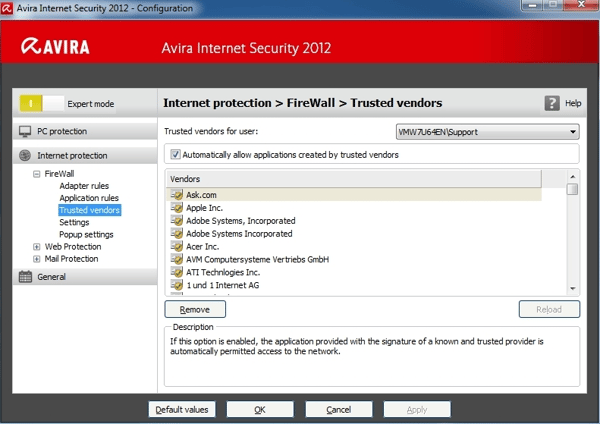Image resolution: width=600 pixels, height=424 pixels.
Task: Expand the Mail Protection tree node
Action: pyautogui.click(x=36, y=259)
